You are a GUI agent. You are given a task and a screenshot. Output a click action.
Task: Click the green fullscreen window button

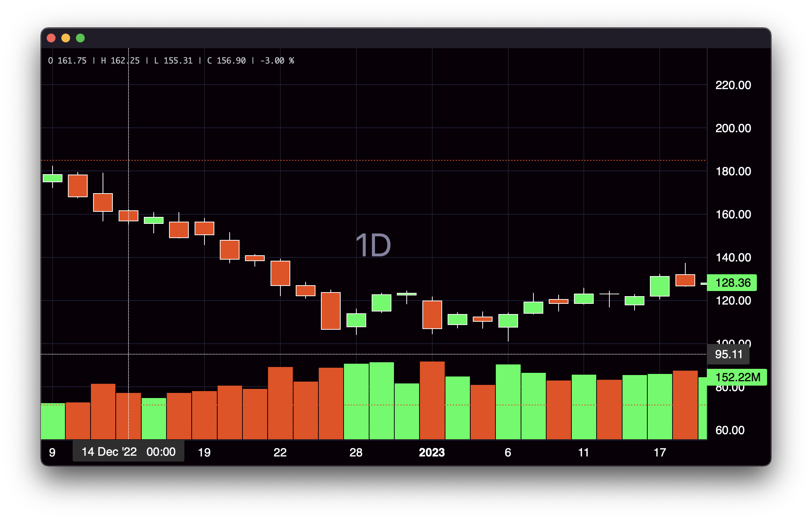(x=80, y=38)
